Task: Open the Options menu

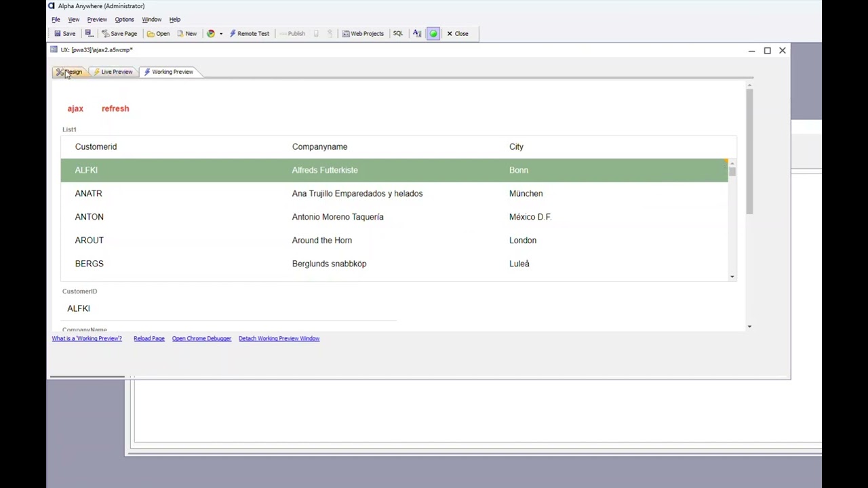Action: click(124, 20)
